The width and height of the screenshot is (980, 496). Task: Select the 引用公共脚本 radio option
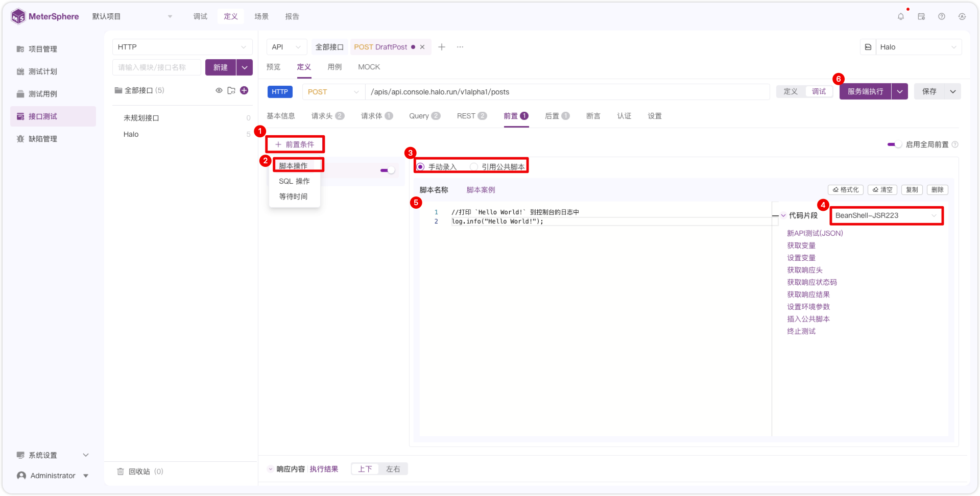pos(497,167)
